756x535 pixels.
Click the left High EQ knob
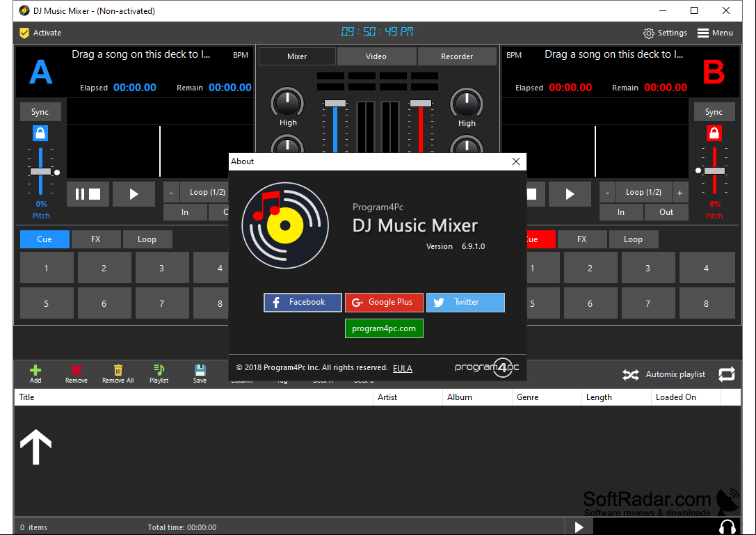pyautogui.click(x=287, y=103)
